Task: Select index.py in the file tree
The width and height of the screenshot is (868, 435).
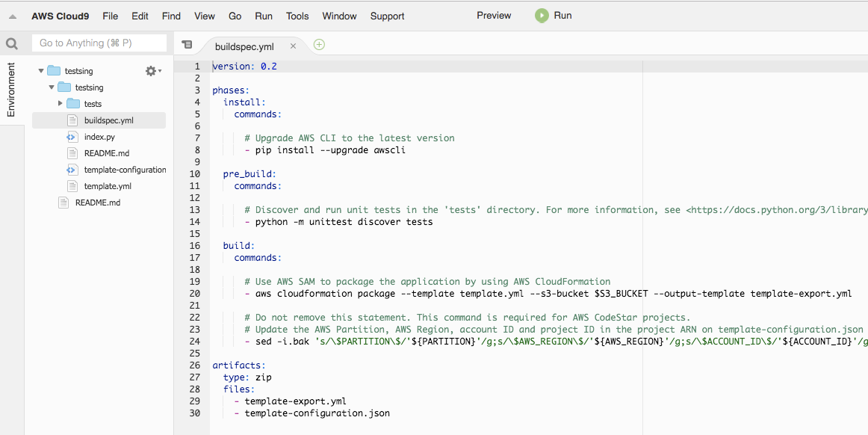Action: tap(99, 137)
